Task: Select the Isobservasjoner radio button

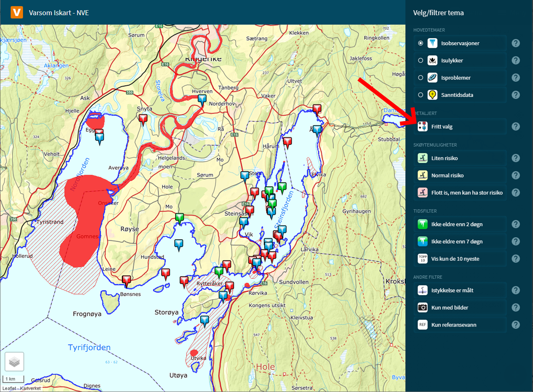Action: pyautogui.click(x=420, y=43)
